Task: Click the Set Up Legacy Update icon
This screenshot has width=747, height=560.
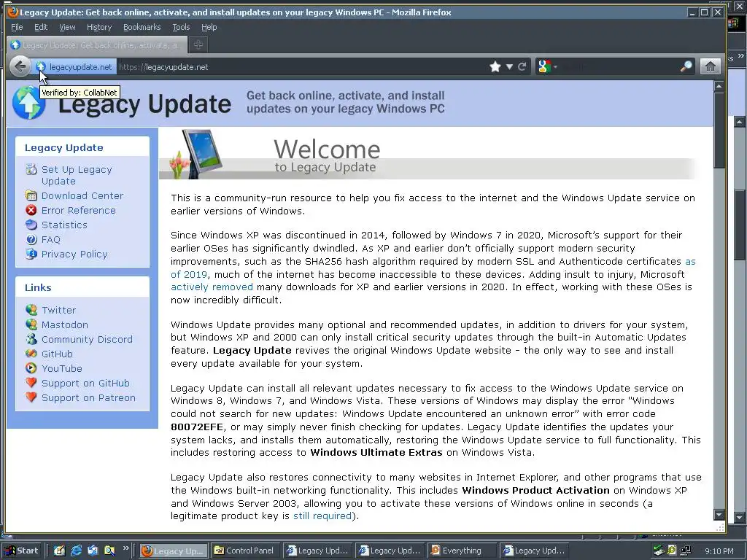Action: coord(31,169)
